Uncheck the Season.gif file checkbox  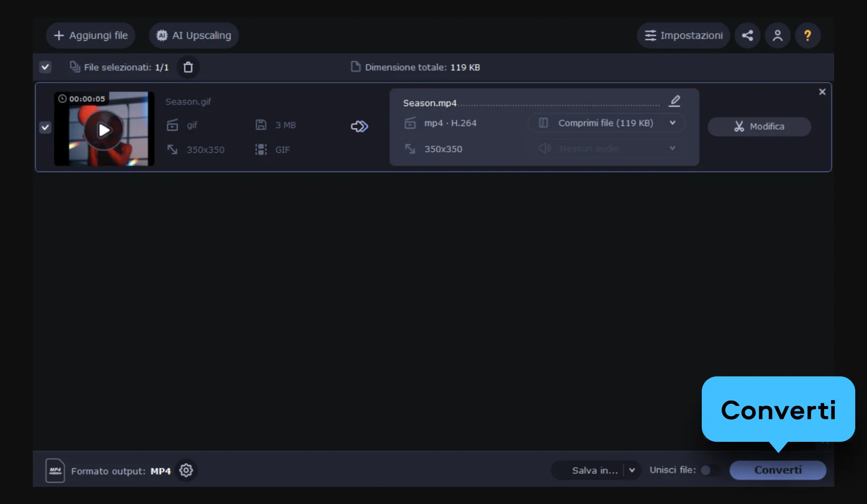tap(46, 128)
